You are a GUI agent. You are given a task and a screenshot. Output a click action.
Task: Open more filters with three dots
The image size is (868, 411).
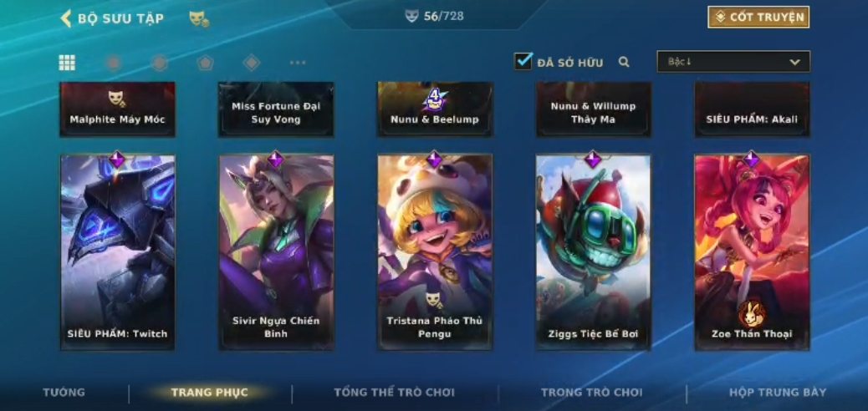298,63
